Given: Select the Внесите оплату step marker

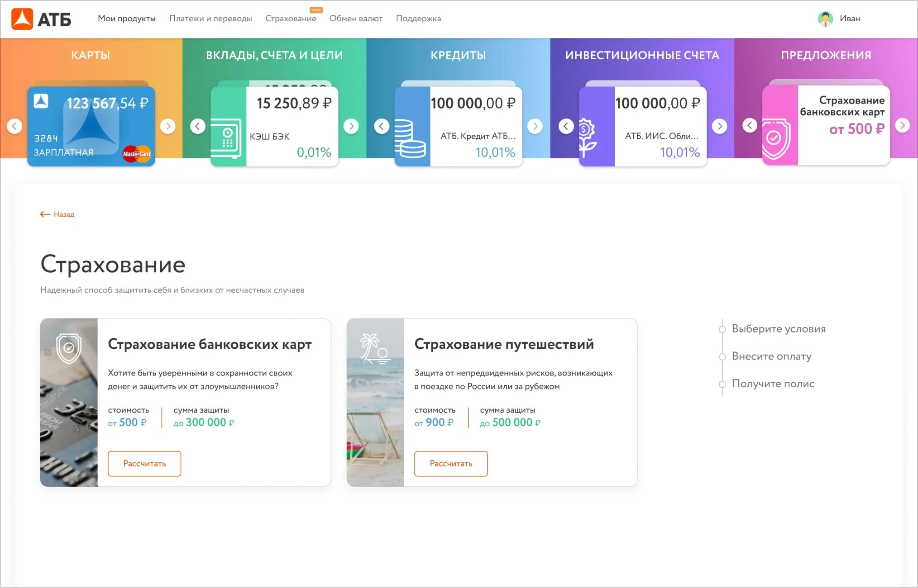Looking at the screenshot, I should 722,357.
